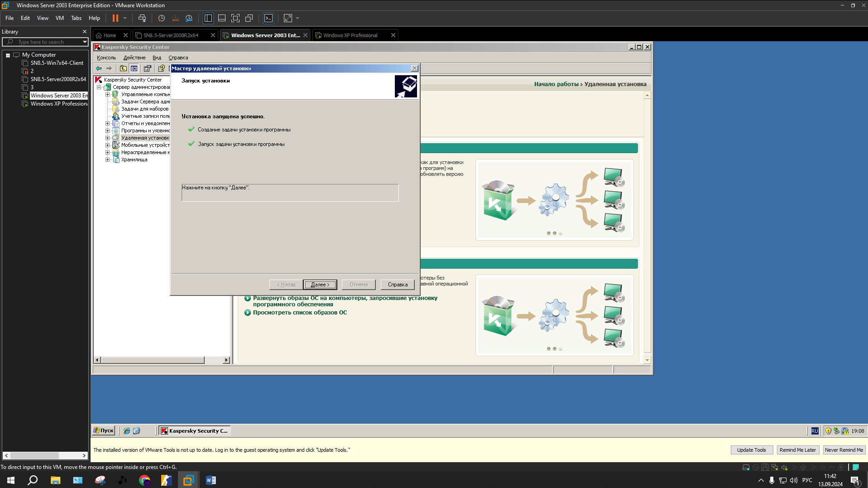The image size is (868, 488).
Task: Open the Действие menu
Action: [134, 58]
